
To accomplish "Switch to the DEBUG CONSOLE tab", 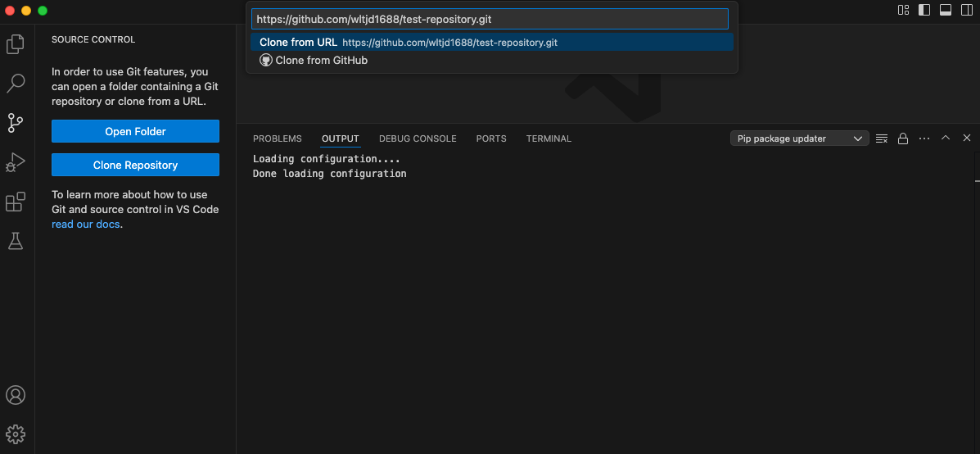I will tap(418, 138).
